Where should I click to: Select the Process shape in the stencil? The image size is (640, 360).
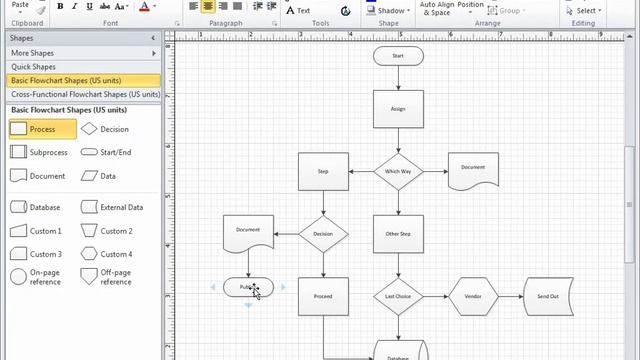[x=42, y=129]
